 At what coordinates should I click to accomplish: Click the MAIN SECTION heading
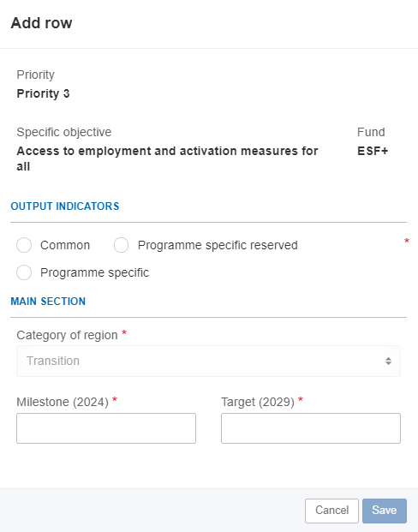48,302
